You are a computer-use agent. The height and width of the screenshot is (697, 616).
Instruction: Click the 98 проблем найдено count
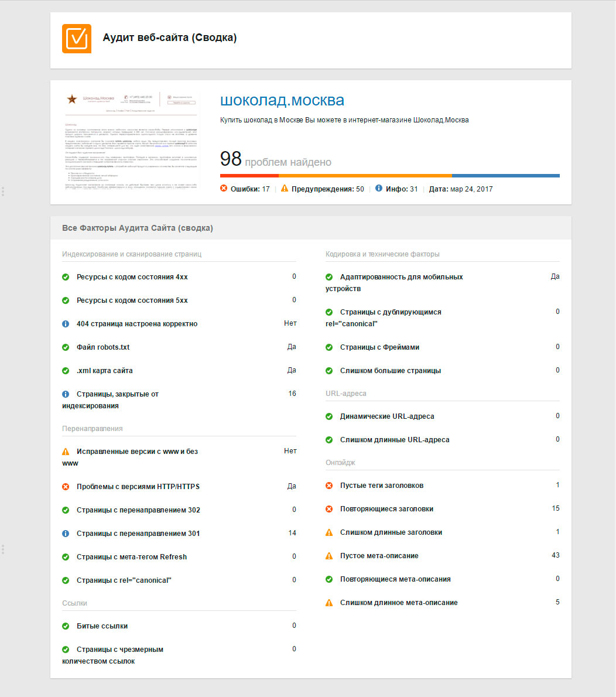click(x=276, y=159)
